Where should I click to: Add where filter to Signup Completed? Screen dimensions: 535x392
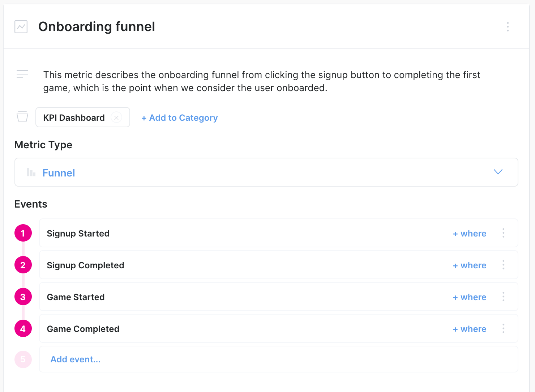pos(470,265)
